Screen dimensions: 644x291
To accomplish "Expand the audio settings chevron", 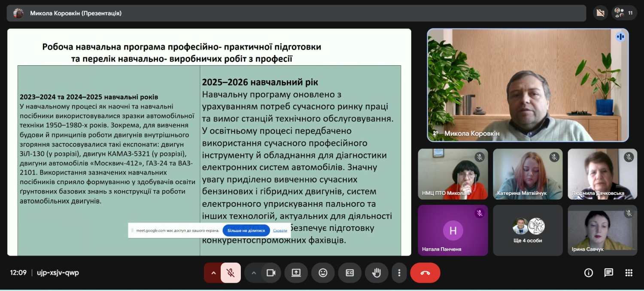I will pyautogui.click(x=213, y=273).
